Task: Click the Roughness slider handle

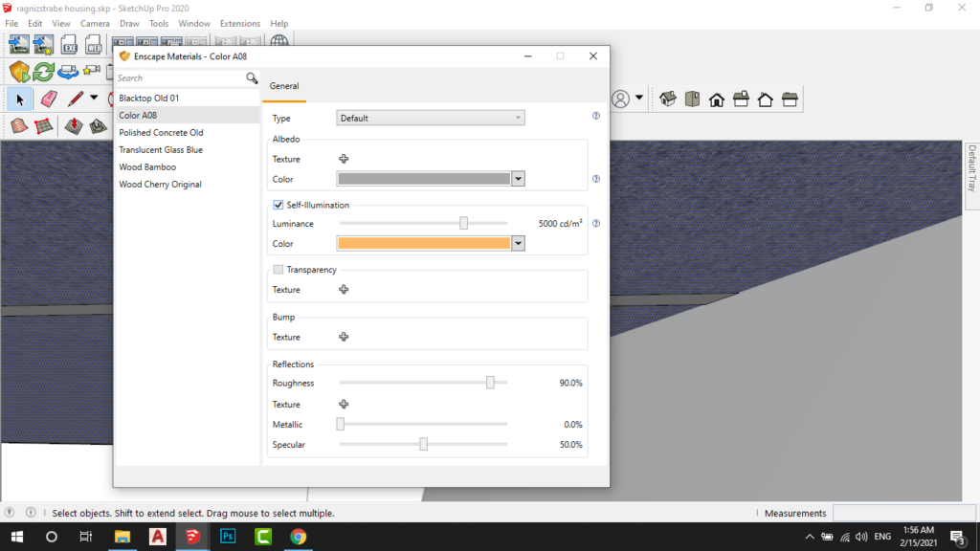Action: [x=491, y=383]
